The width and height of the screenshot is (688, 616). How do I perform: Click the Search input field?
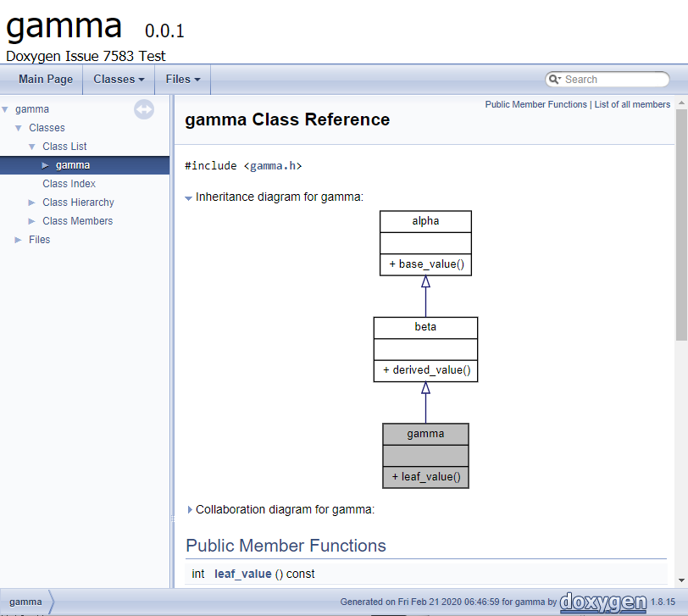point(614,80)
